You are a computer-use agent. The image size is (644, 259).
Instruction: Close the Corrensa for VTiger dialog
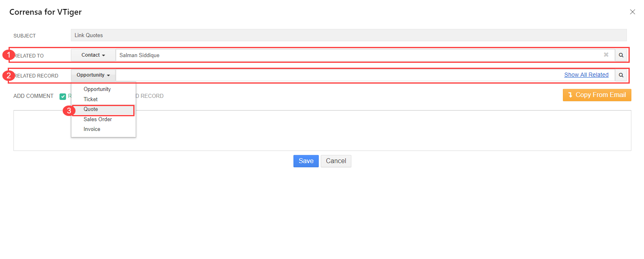633,12
